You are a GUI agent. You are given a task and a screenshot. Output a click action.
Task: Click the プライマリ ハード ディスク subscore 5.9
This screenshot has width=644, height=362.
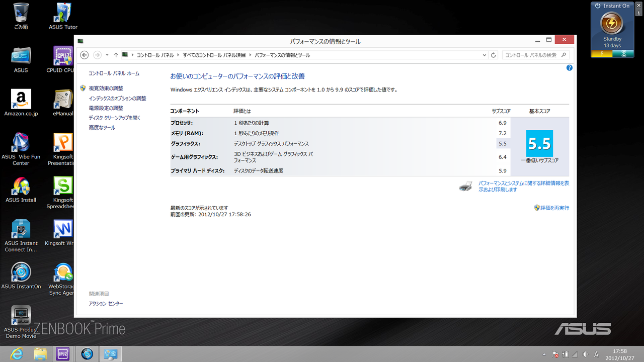coord(502,171)
